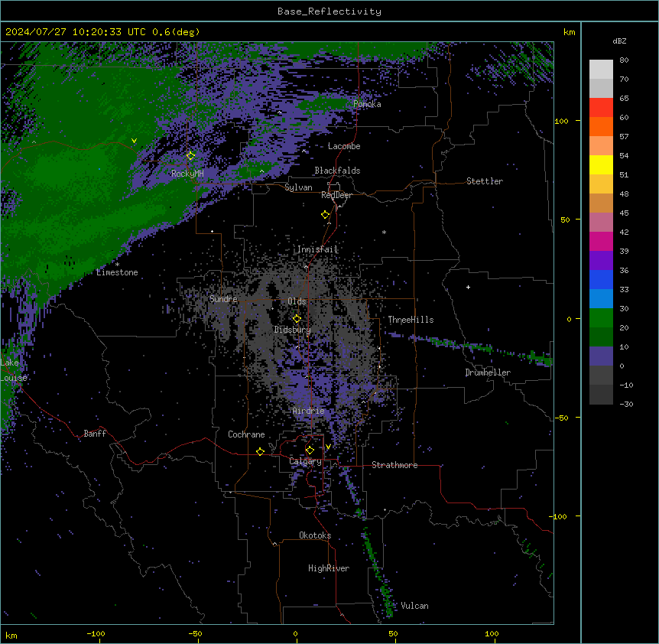Select the HighRiver label
659x644 pixels.
[329, 568]
